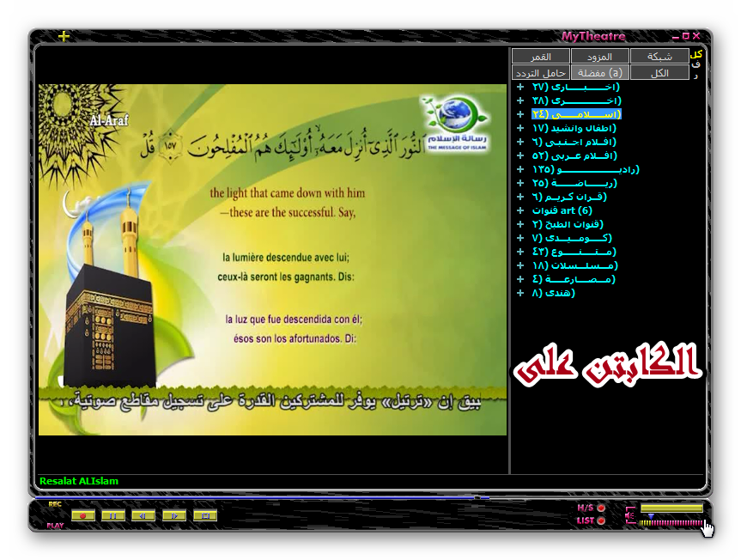This screenshot has width=741, height=560.
Task: Expand the اسلامى (24) channel group
Action: click(x=520, y=114)
